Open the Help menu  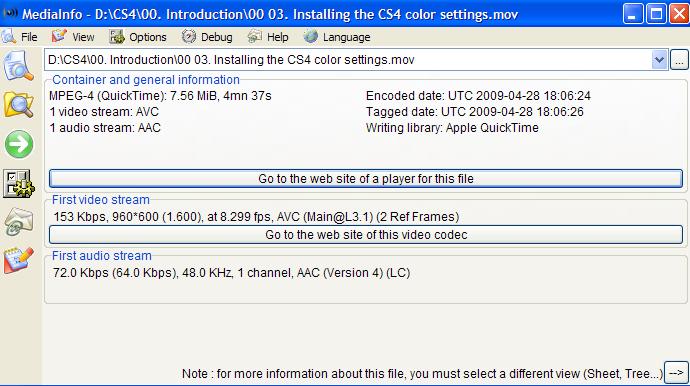point(277,37)
